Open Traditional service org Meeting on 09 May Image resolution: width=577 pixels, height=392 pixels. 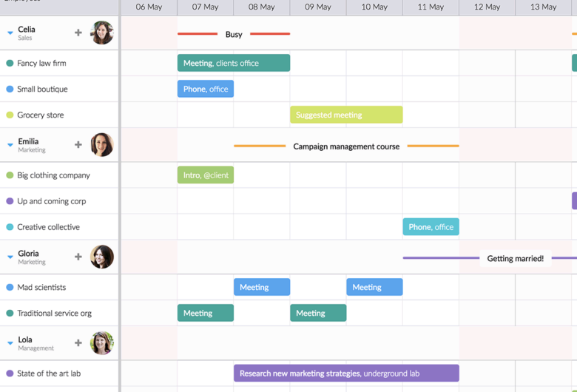[318, 313]
